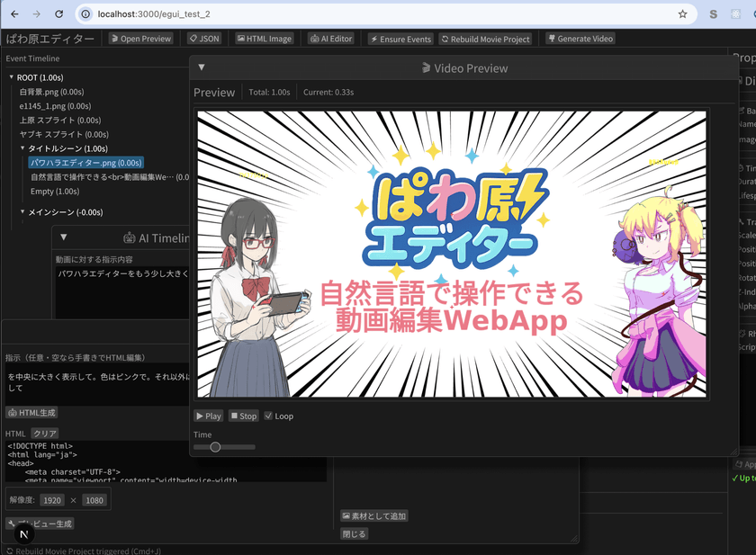This screenshot has height=555, width=756.
Task: Open the HTML Image tool
Action: click(265, 39)
